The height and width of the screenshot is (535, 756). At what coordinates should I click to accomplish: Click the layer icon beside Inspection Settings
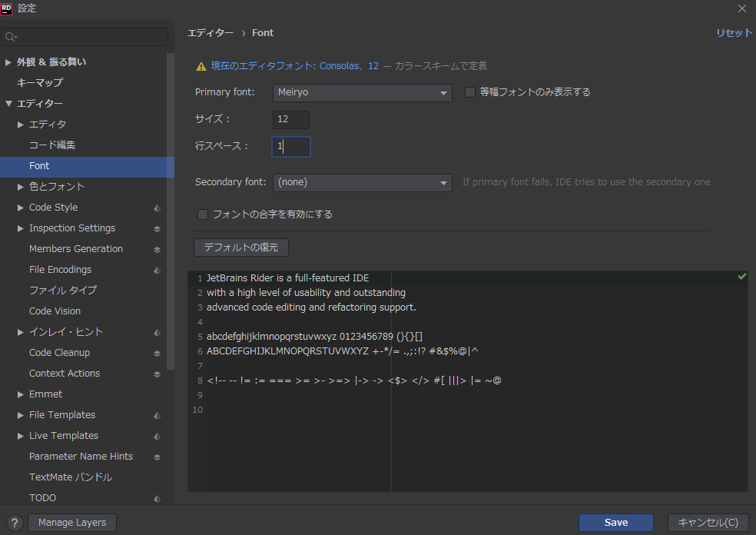pos(157,228)
